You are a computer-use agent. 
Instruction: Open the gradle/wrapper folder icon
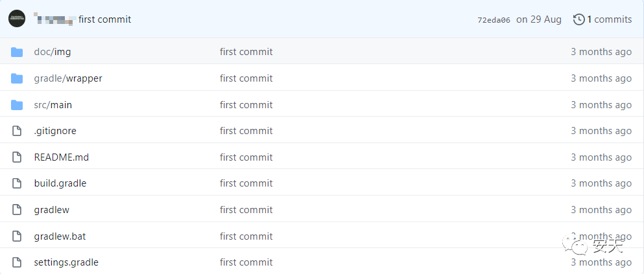[x=17, y=78]
